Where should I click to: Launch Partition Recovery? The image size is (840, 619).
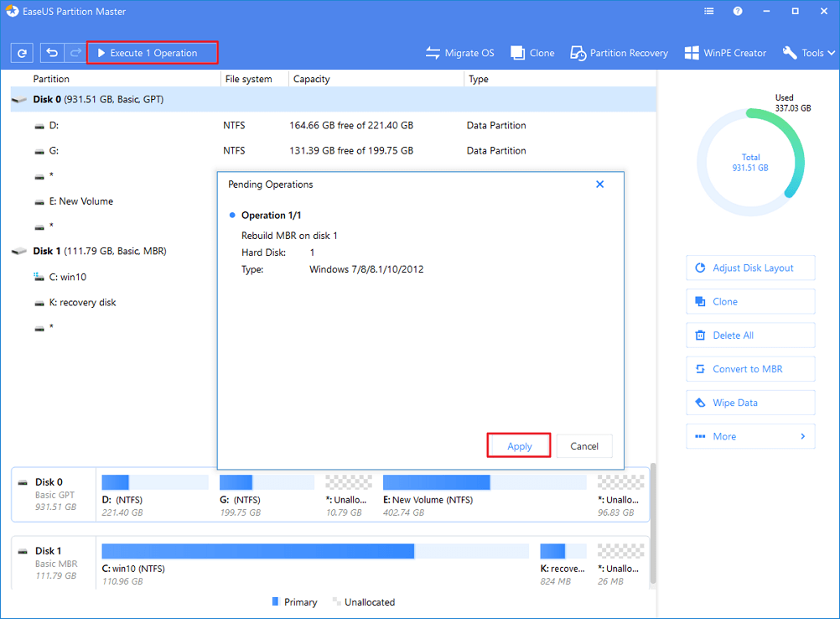pos(619,53)
